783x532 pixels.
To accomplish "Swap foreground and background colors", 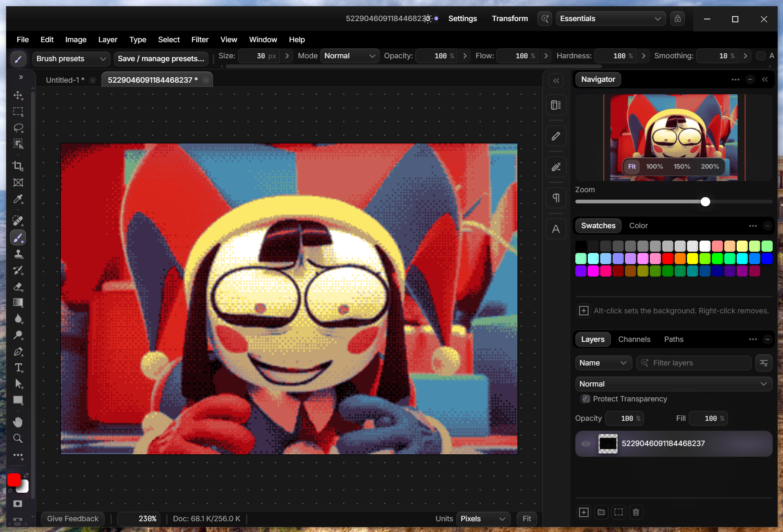I will [26, 475].
